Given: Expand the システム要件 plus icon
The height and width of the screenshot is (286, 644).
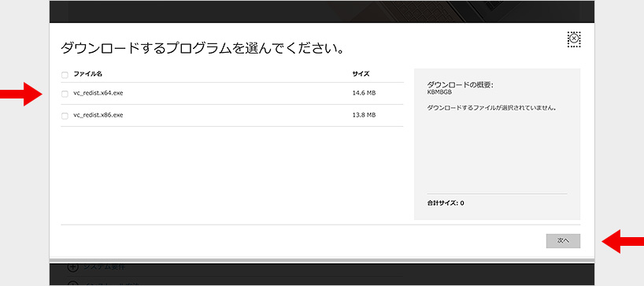Looking at the screenshot, I should pos(72,267).
